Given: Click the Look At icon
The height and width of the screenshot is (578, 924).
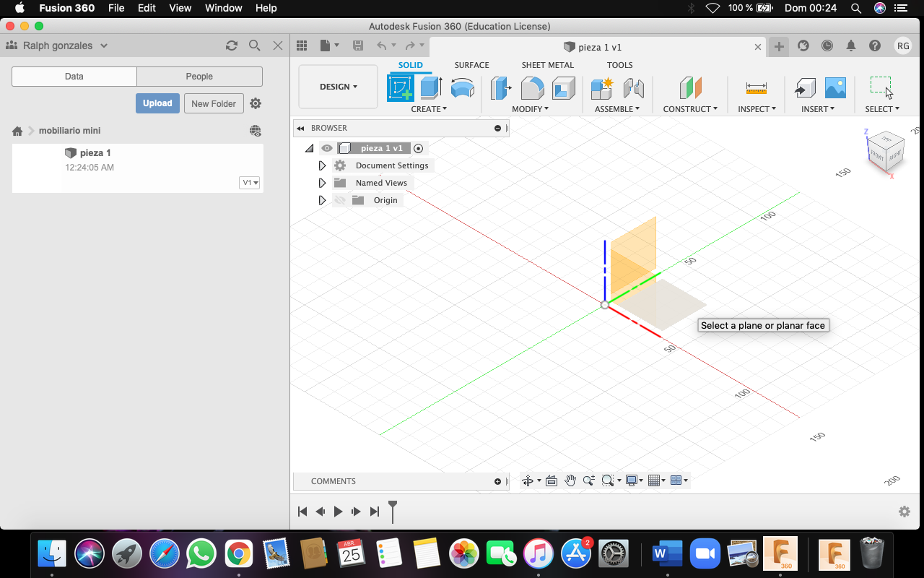Looking at the screenshot, I should pyautogui.click(x=552, y=480).
